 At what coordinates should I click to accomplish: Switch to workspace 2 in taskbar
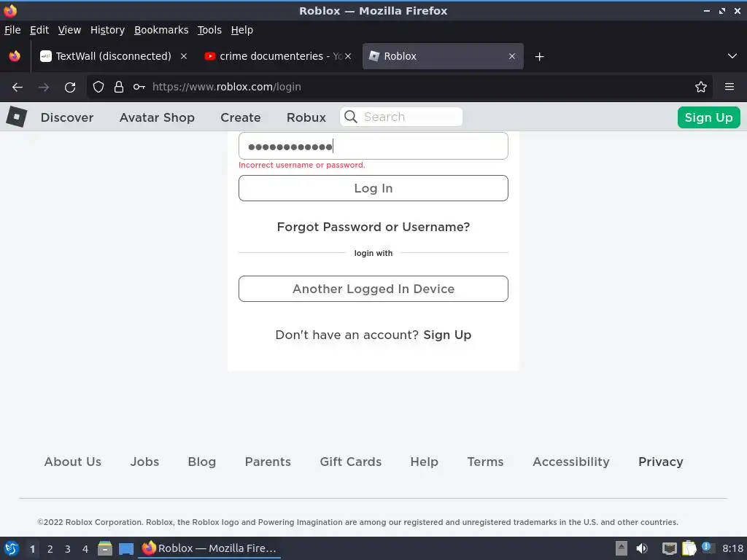click(50, 549)
